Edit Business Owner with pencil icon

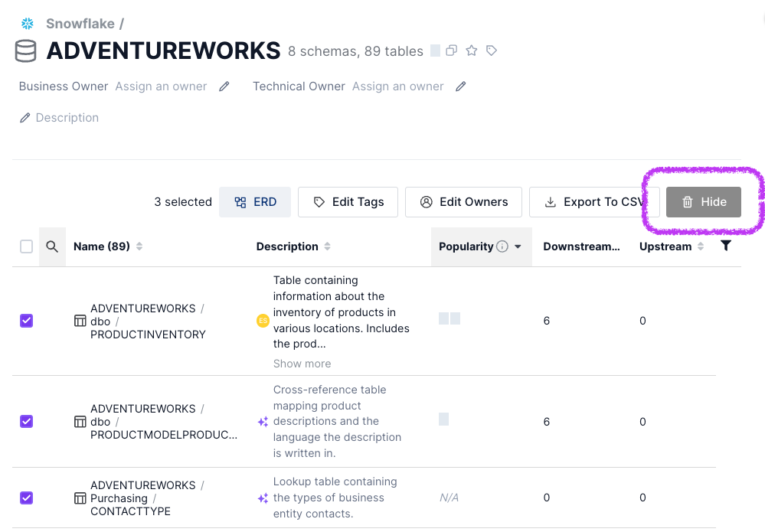[x=224, y=86]
